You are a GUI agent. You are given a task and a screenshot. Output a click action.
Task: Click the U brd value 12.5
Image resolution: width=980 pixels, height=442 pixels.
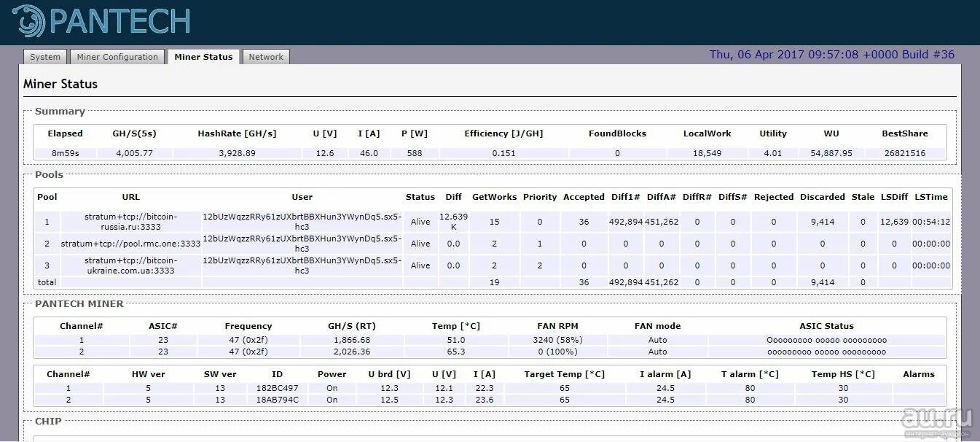[x=389, y=400]
